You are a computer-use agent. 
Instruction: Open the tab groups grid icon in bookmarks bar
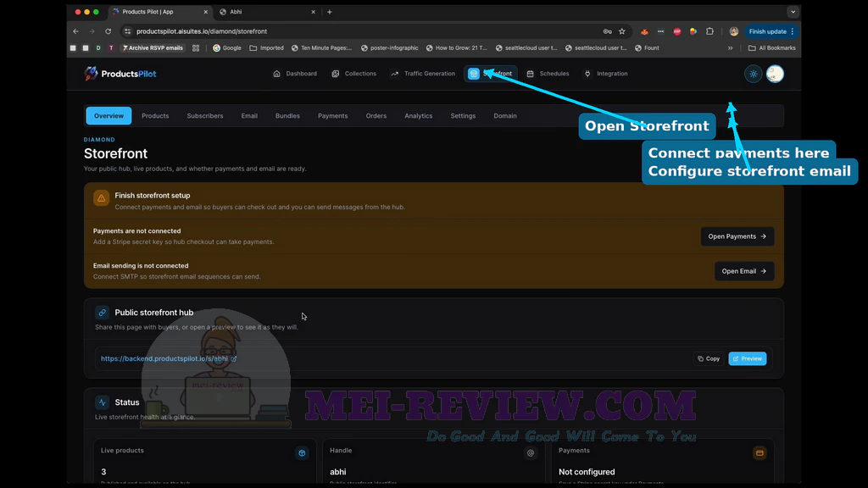pyautogui.click(x=196, y=48)
